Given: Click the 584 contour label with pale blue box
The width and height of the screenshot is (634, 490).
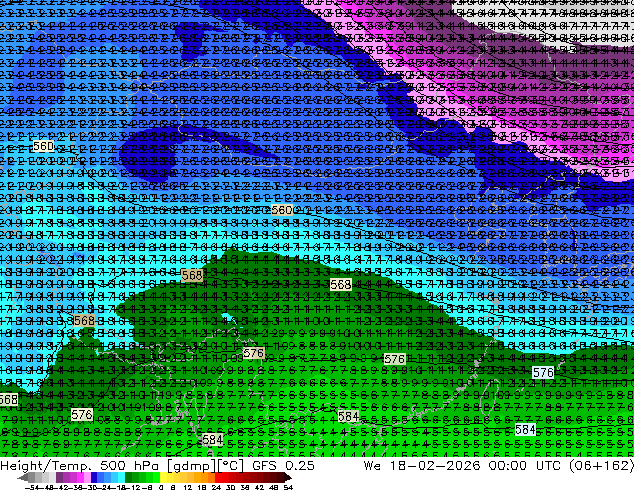Looking at the screenshot, I should (x=526, y=429).
